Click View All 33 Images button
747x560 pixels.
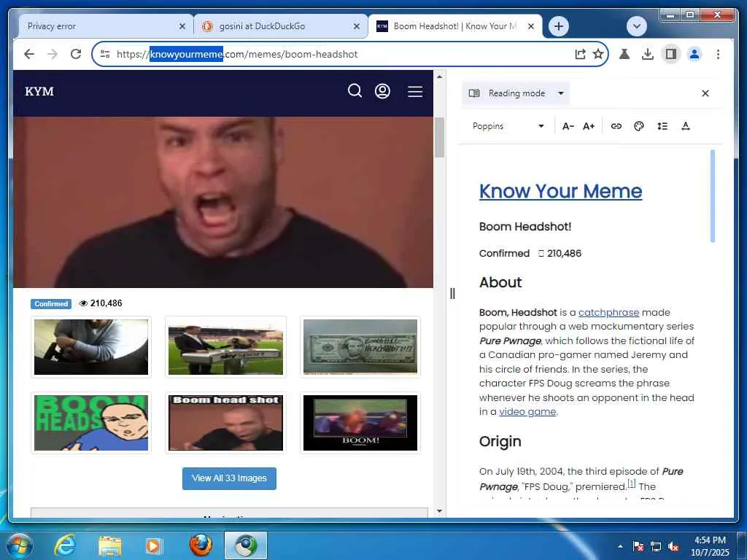(229, 478)
